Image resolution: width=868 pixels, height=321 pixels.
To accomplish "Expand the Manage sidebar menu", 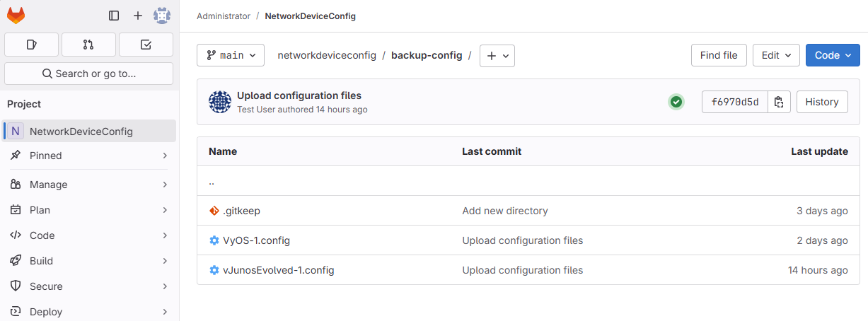I will pos(88,185).
